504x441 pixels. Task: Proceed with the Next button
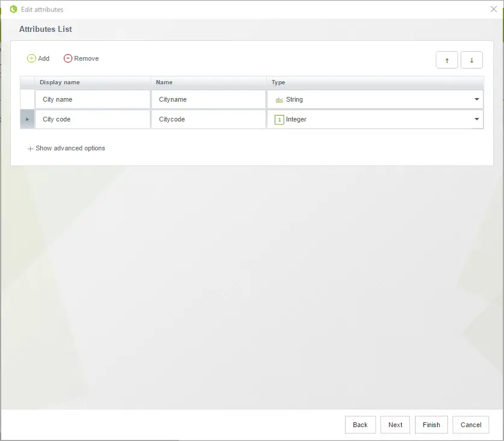(395, 425)
